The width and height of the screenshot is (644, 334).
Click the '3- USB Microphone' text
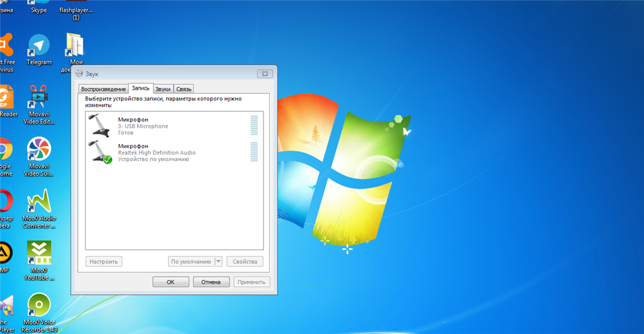coord(143,126)
